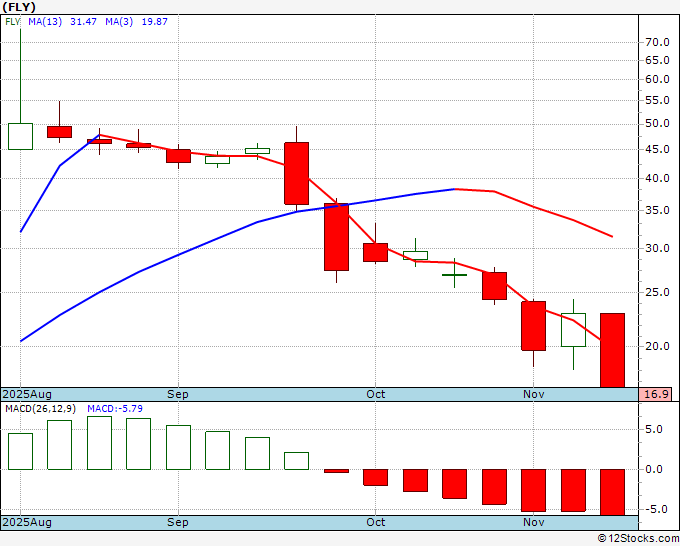Select the green FLY legend label
This screenshot has width=680, height=546.
(x=13, y=22)
